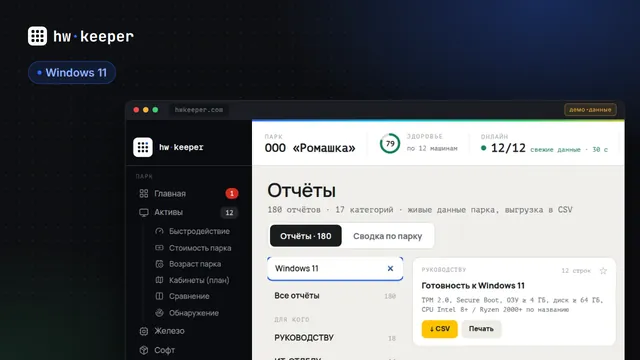Click the Кабинеты map icon

point(160,280)
